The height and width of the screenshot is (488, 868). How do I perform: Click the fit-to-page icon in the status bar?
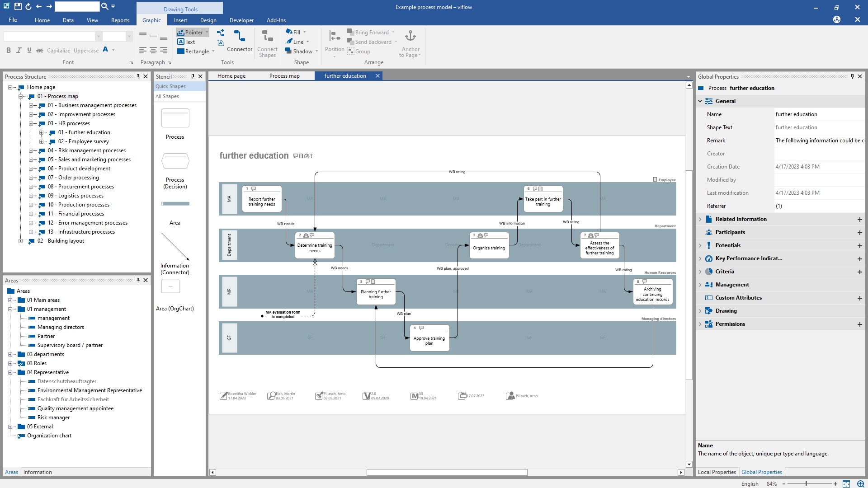846,483
